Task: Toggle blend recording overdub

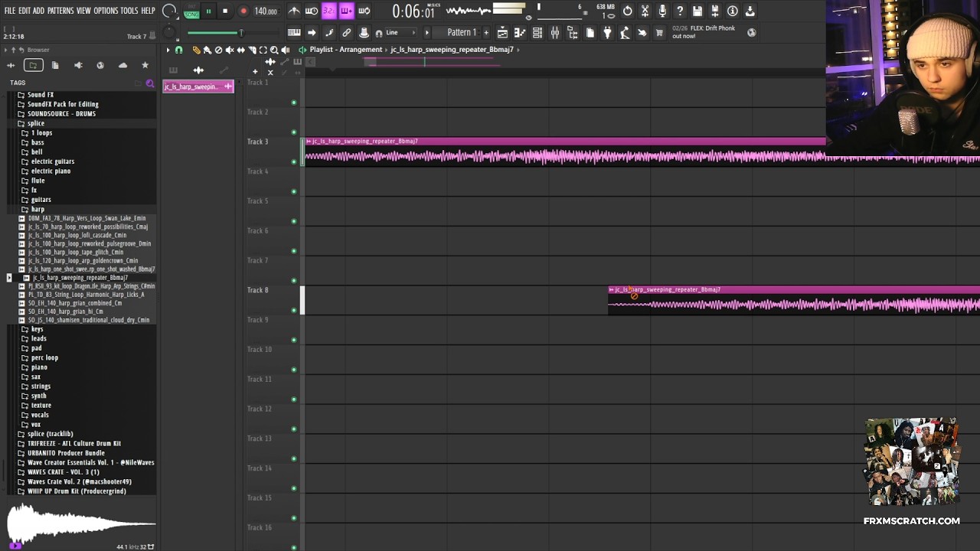Action: [346, 11]
